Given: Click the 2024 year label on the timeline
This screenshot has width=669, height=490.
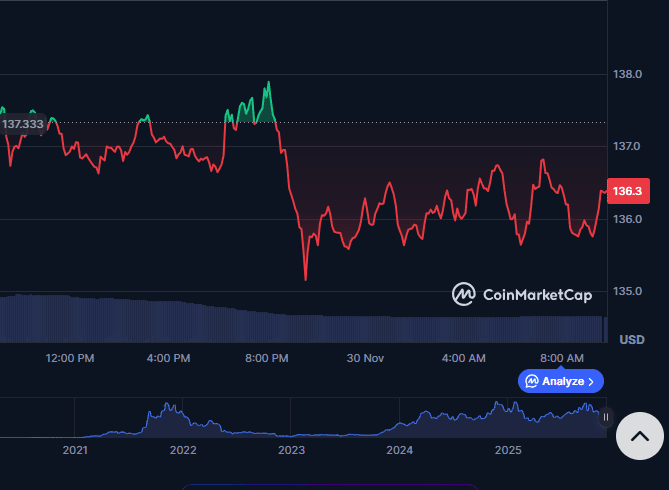Looking at the screenshot, I should point(400,450).
